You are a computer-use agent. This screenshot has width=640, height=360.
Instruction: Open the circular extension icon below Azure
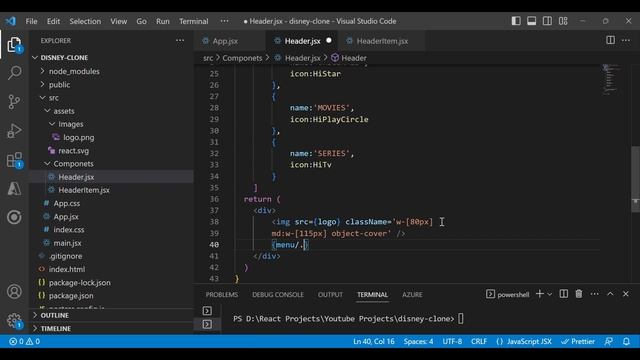14,217
